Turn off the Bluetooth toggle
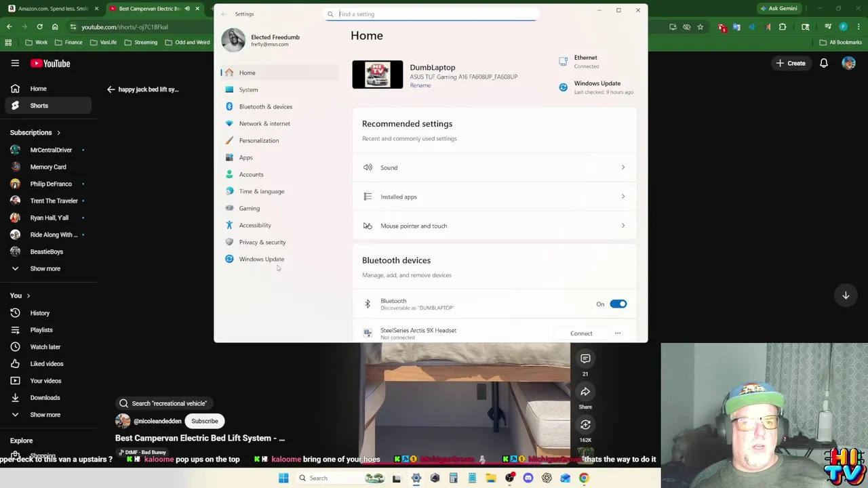This screenshot has width=868, height=488. (618, 304)
